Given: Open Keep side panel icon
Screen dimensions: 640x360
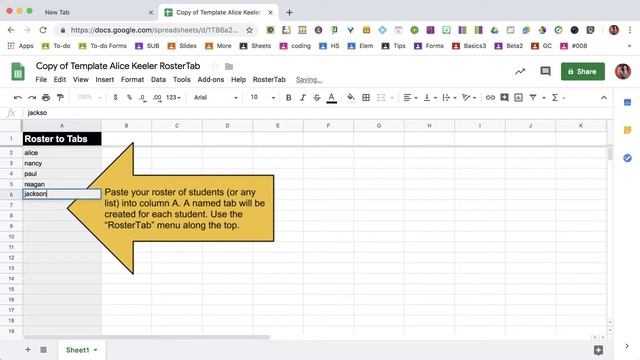Looking at the screenshot, I should point(627,130).
